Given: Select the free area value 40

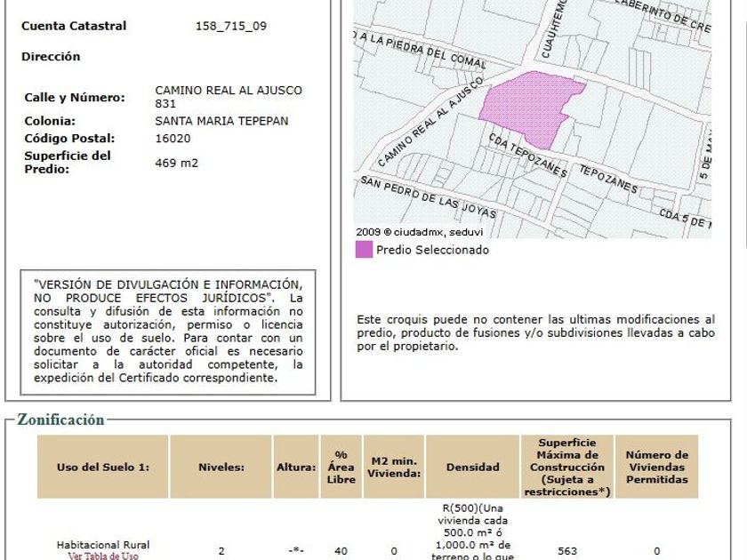Looking at the screenshot, I should pos(341,551).
